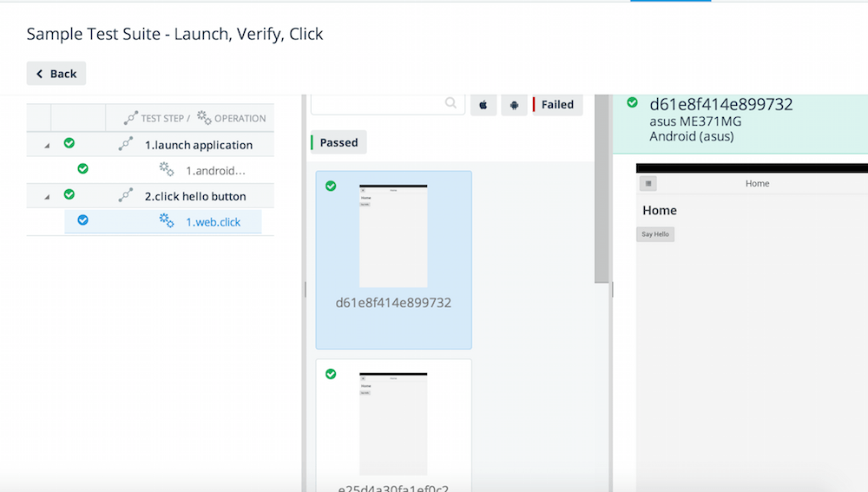This screenshot has height=492, width=868.
Task: Click 'Home' heading in device preview
Action: pyautogui.click(x=660, y=210)
